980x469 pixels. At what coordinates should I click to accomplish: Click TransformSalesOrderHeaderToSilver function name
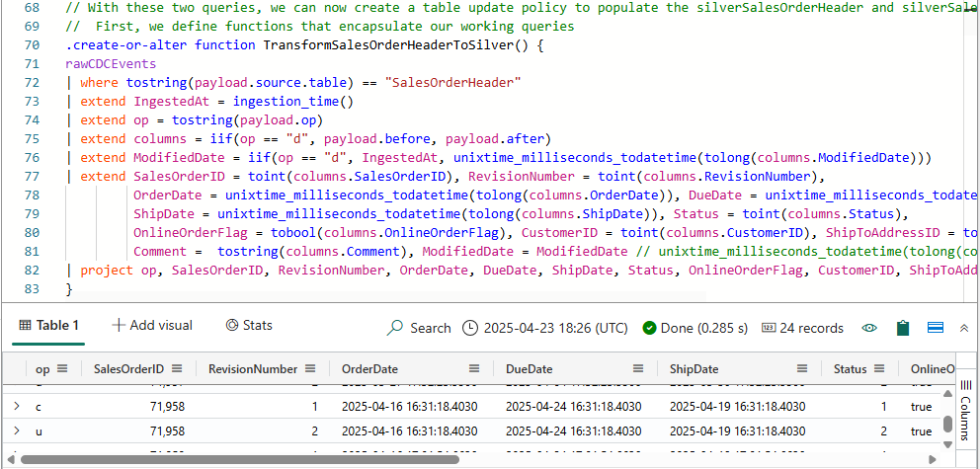coord(389,45)
